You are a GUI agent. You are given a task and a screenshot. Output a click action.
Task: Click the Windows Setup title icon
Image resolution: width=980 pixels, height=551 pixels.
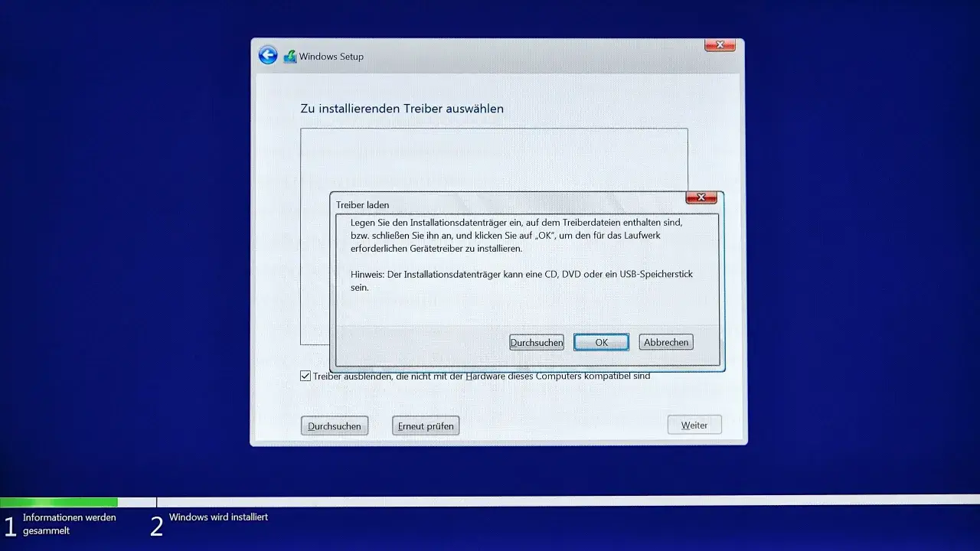click(289, 57)
